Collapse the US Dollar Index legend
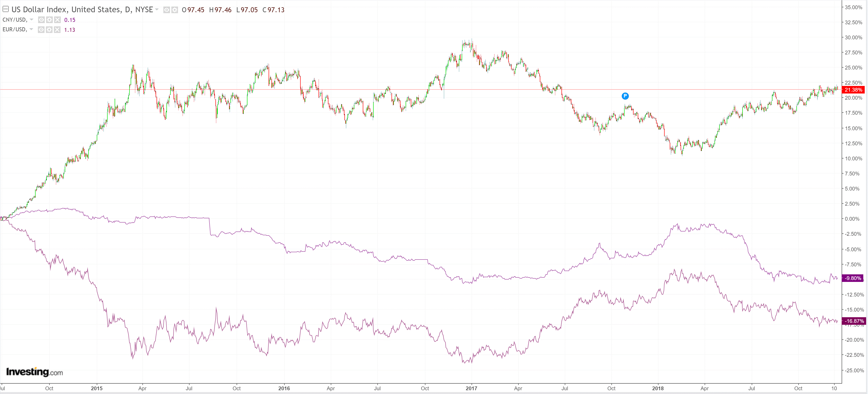This screenshot has height=394, width=868. (5, 9)
